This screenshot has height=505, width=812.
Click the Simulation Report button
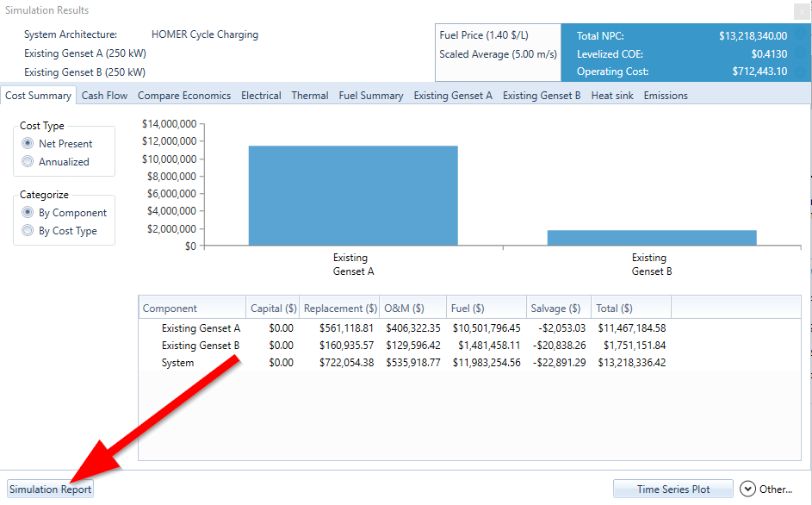coord(51,489)
